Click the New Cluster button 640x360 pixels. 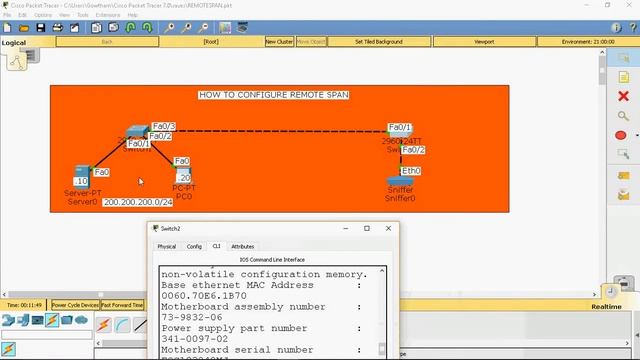pos(279,42)
